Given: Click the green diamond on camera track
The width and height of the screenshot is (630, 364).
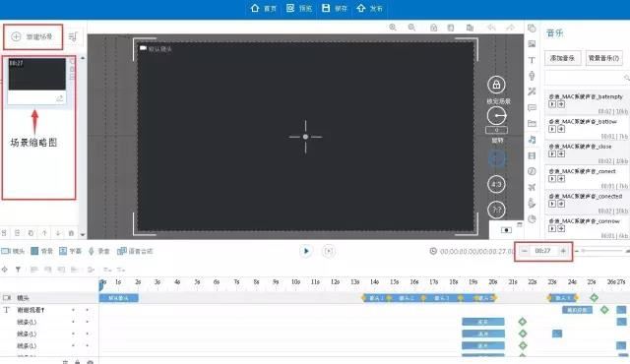Looking at the screenshot, I should tap(594, 297).
